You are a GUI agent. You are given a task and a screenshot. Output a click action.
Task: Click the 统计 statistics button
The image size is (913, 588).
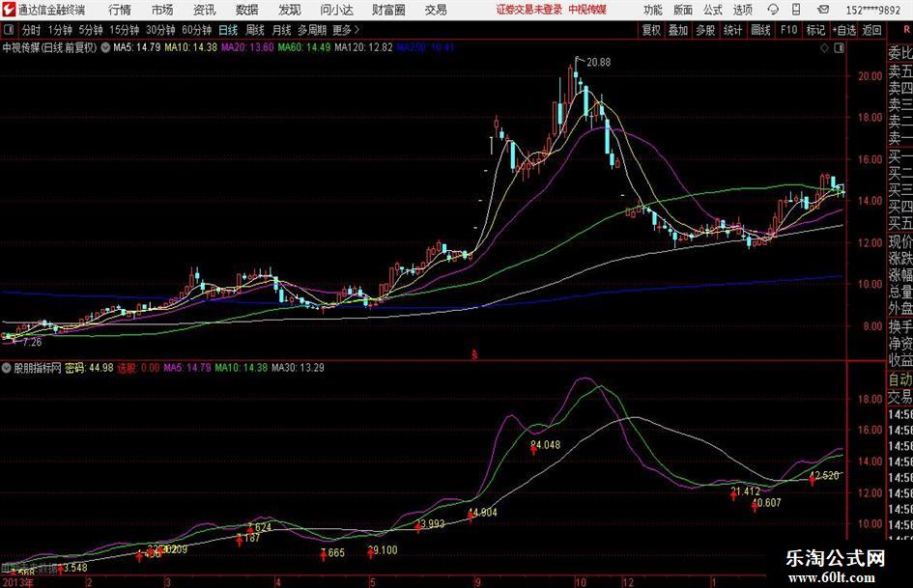click(x=732, y=30)
